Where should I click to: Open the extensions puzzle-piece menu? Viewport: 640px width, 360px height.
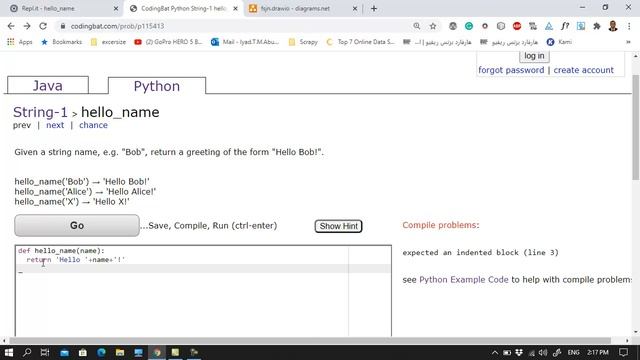(597, 26)
